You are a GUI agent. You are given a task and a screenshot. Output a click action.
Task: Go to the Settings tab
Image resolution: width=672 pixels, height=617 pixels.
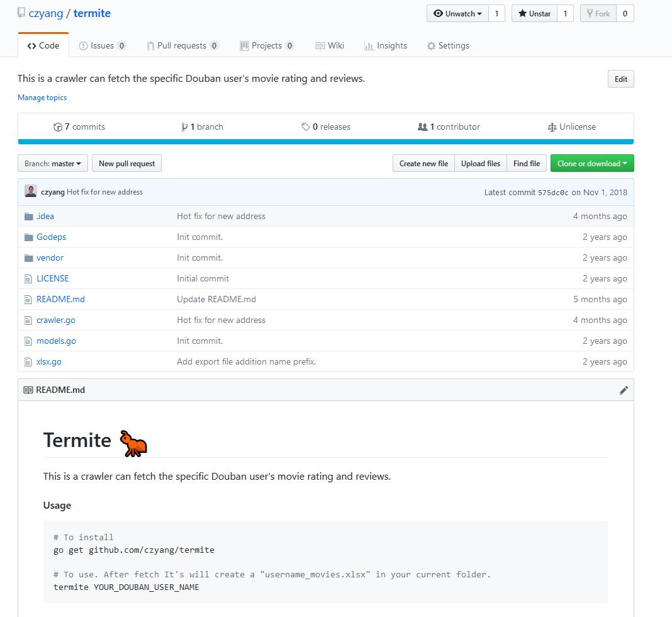coord(447,46)
